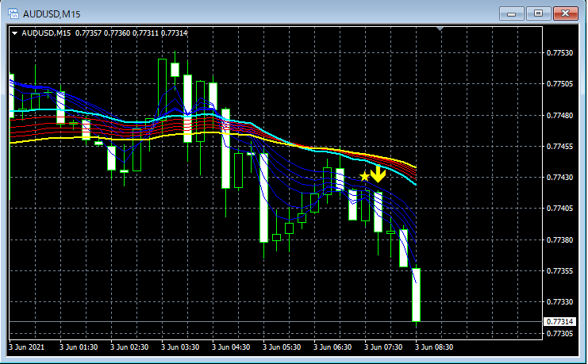The width and height of the screenshot is (588, 364).
Task: Click the 3 Jun 06:30 time label
Action: pyautogui.click(x=332, y=347)
